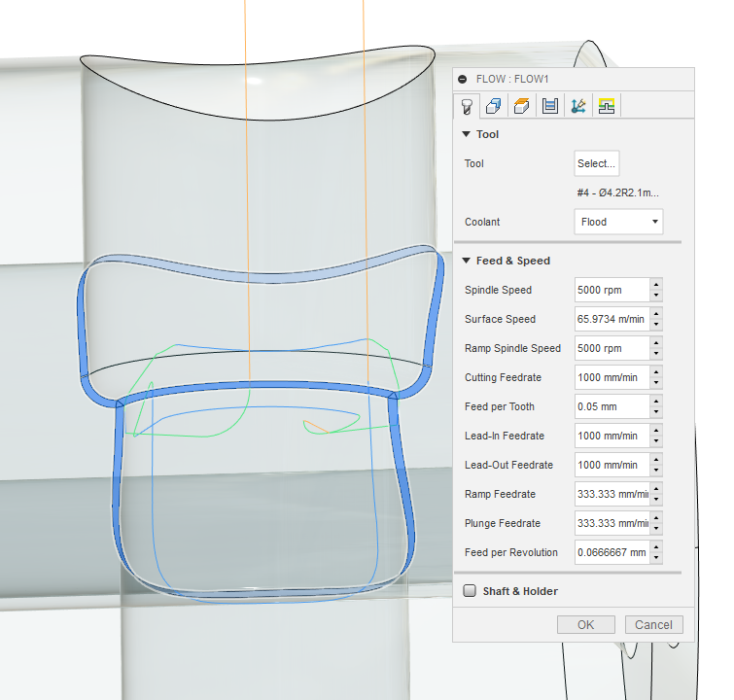Open the Tool tab in FLOW dialog
The height and width of the screenshot is (700, 734).
(467, 106)
